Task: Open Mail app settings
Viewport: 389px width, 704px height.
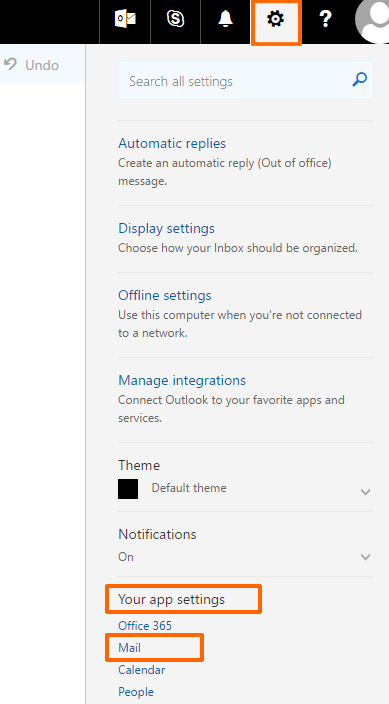Action: [129, 647]
